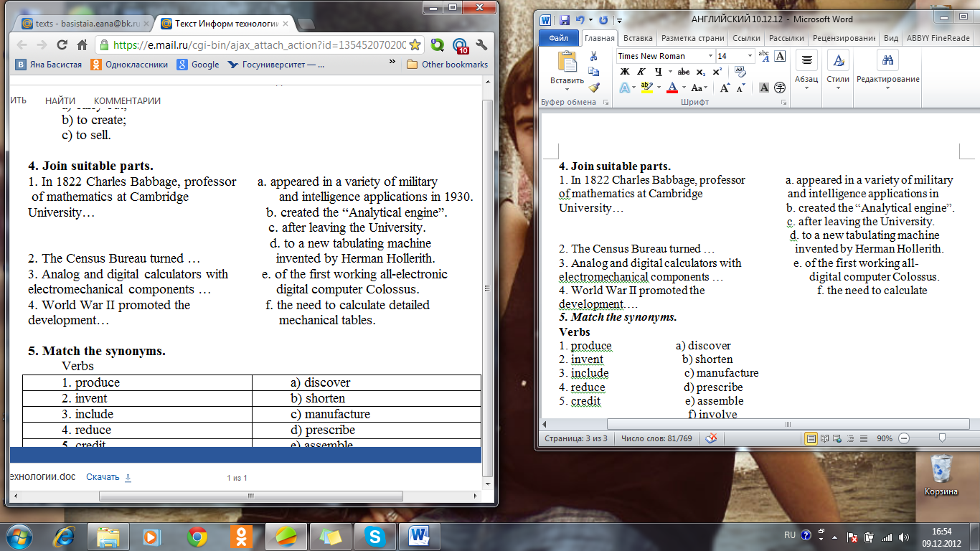The height and width of the screenshot is (551, 980).
Task: Click zoom out minus in Word
Action: coord(904,438)
